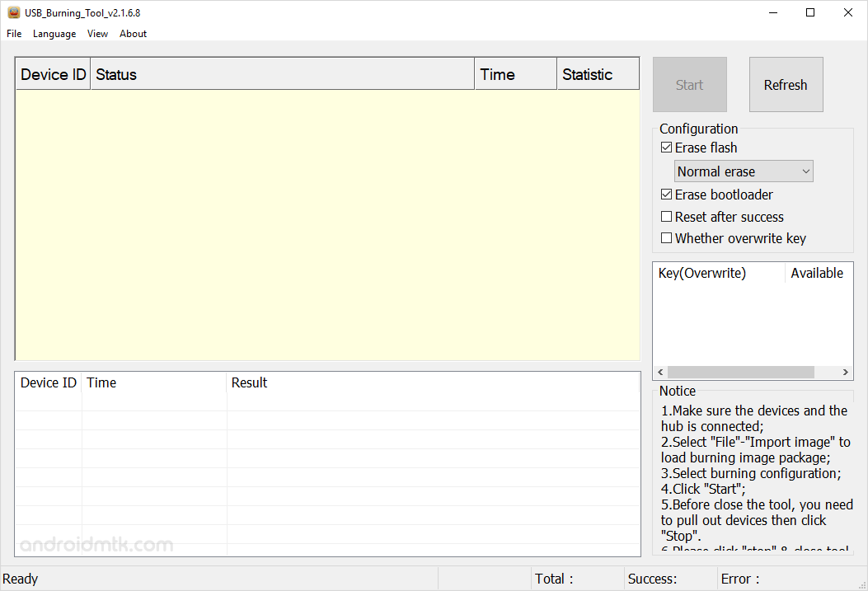Viewport: 868px width, 591px height.
Task: Open the Language menu
Action: (54, 34)
